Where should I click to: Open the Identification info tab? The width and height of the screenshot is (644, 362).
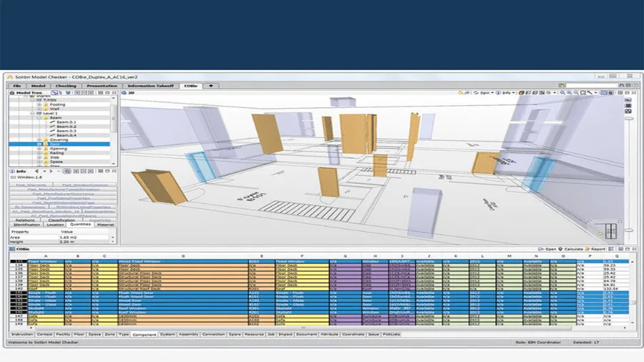[x=26, y=225]
